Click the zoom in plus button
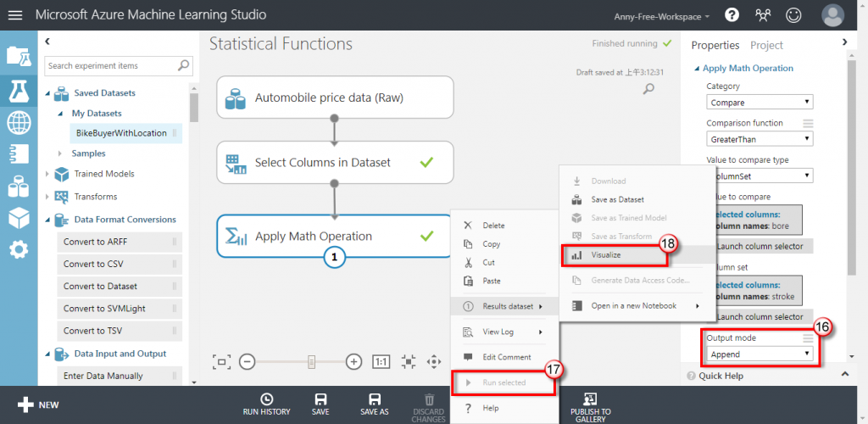Screen dimensions: 868x424 tap(353, 362)
